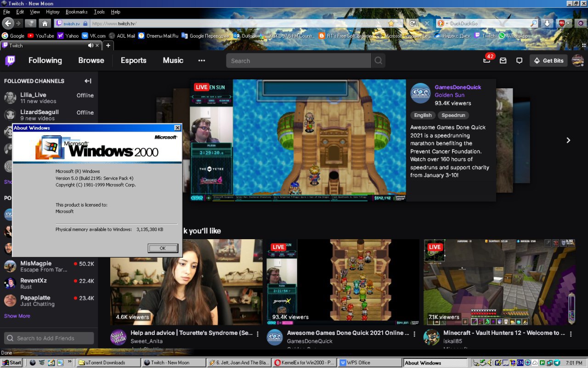Go back with the browser back arrow
588x368 pixels.
[8, 23]
